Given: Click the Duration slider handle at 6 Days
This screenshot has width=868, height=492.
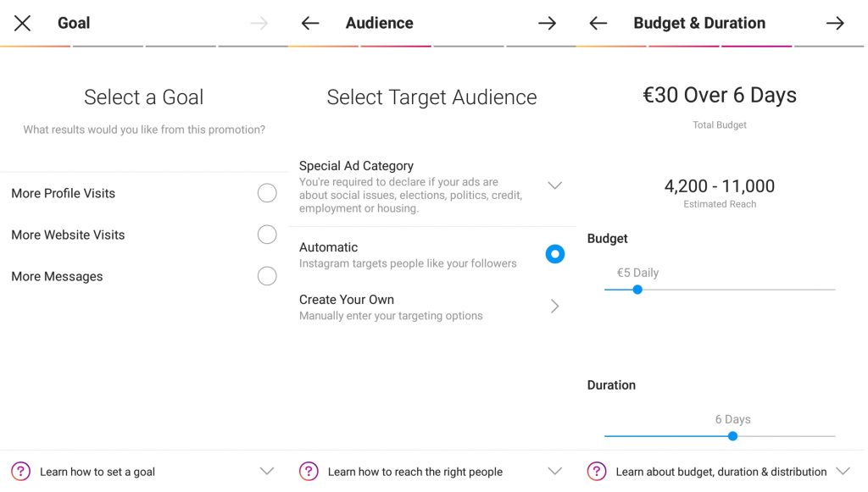Looking at the screenshot, I should coord(732,436).
